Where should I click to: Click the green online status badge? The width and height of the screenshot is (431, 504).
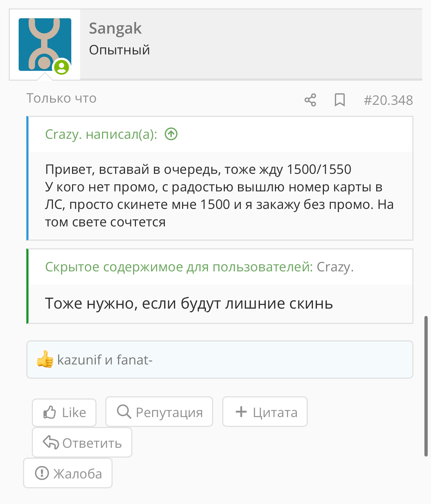62,67
